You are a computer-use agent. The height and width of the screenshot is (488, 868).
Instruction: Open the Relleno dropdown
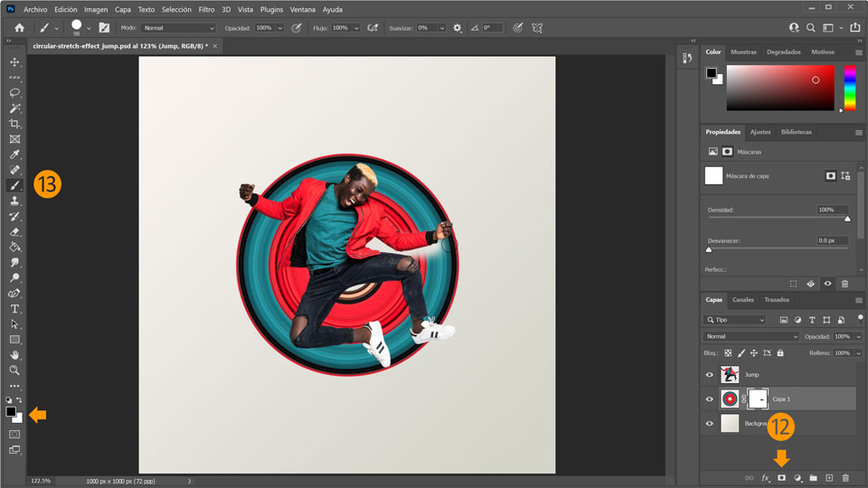[859, 353]
